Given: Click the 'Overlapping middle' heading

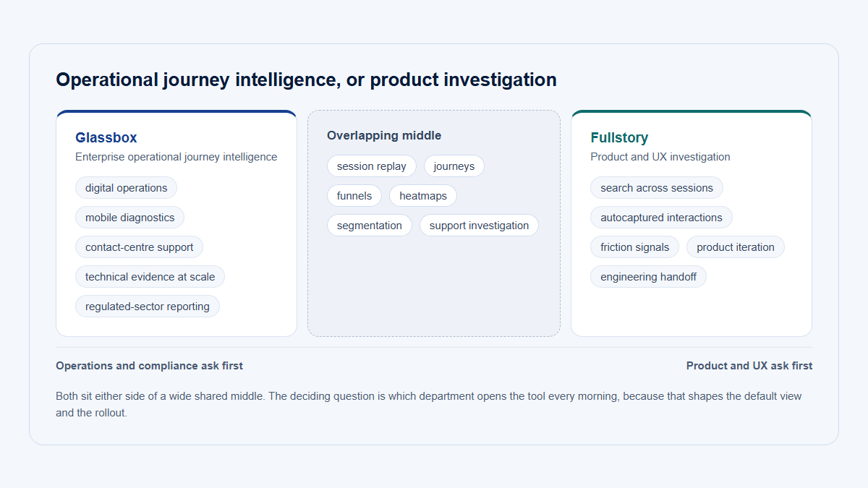Looking at the screenshot, I should (x=384, y=135).
